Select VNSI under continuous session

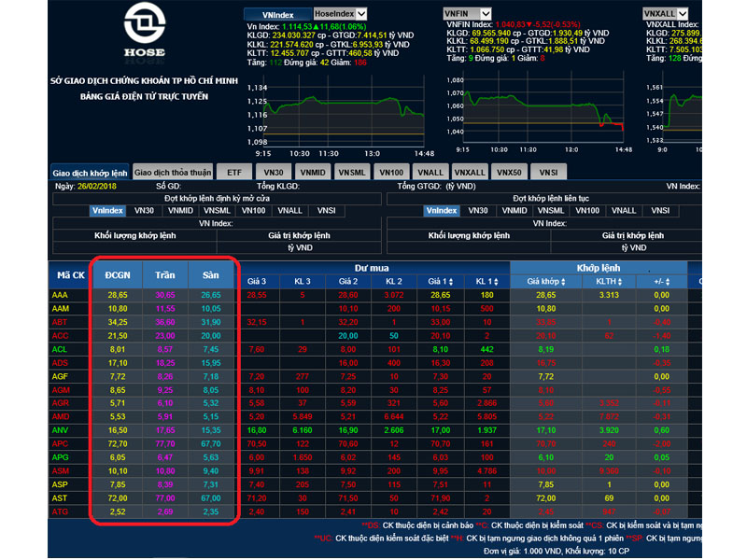pyautogui.click(x=660, y=211)
